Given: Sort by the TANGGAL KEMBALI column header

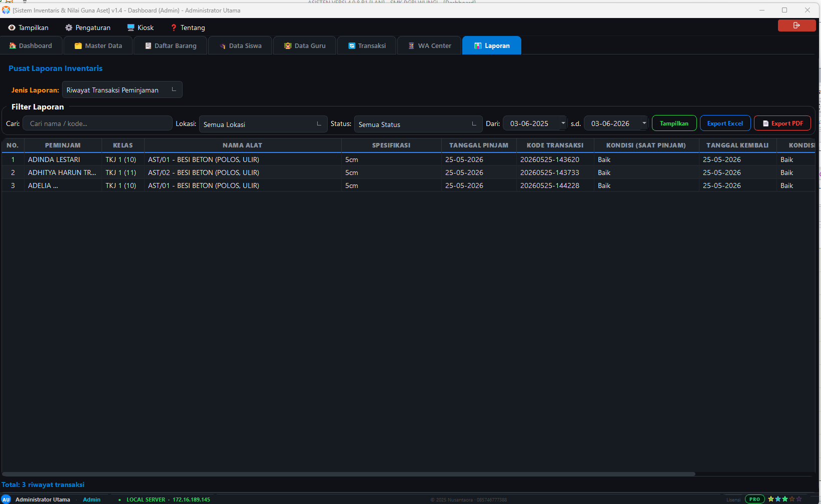Looking at the screenshot, I should 737,145.
